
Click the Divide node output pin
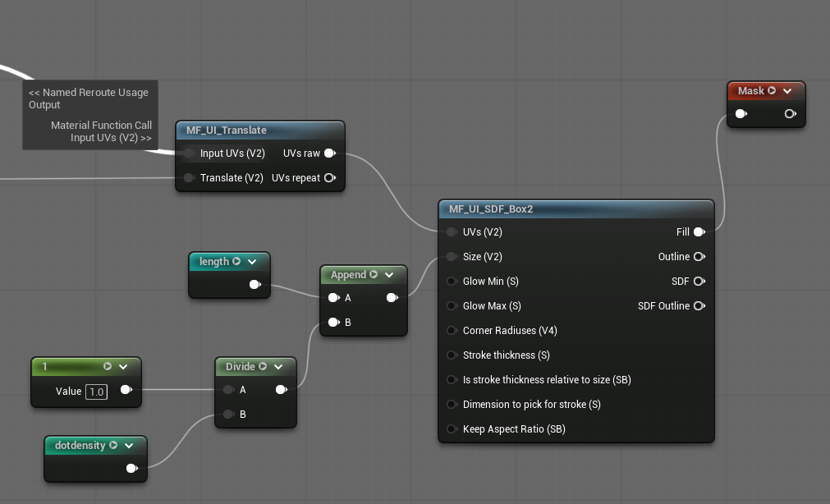(281, 390)
